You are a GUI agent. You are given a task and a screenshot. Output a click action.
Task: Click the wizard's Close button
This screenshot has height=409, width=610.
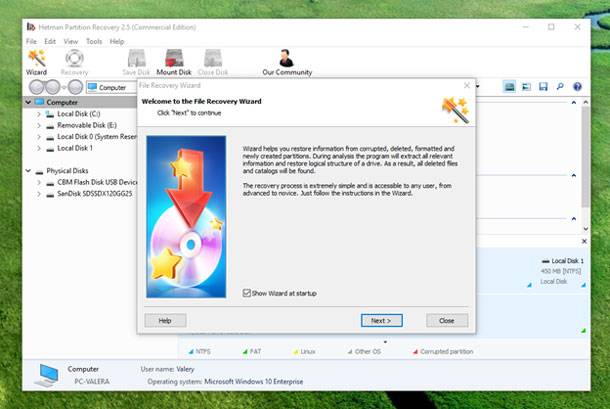pos(447,321)
